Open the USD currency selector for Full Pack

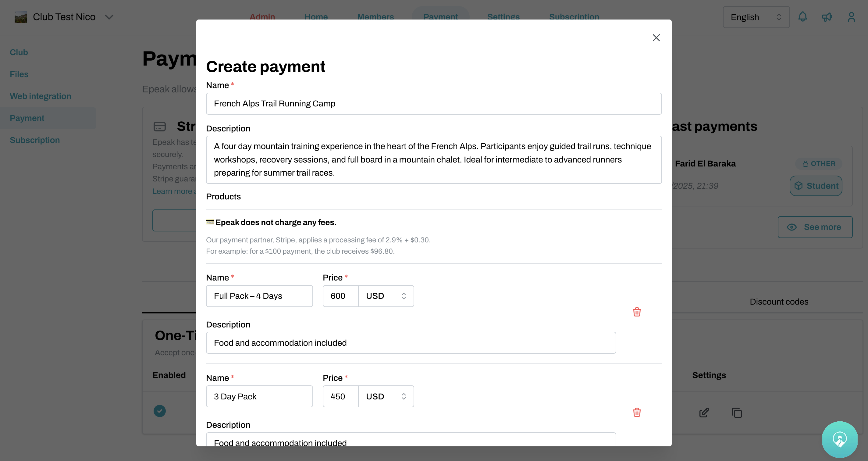(x=386, y=296)
